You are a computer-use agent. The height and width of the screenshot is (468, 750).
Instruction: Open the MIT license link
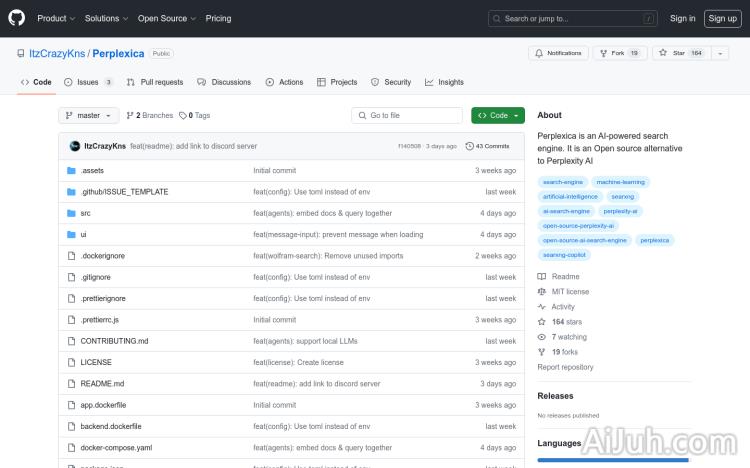pyautogui.click(x=570, y=292)
